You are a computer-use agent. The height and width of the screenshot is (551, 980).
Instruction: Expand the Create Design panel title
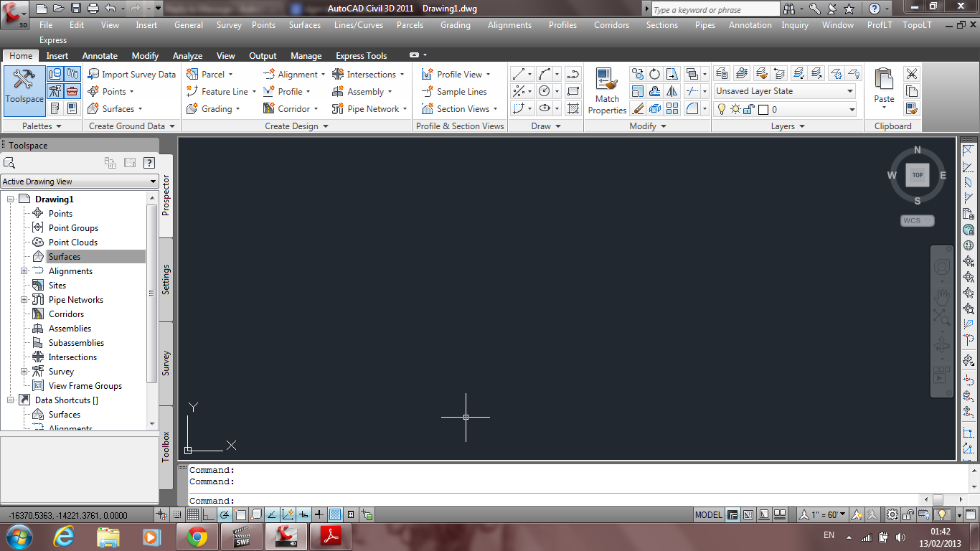click(296, 126)
